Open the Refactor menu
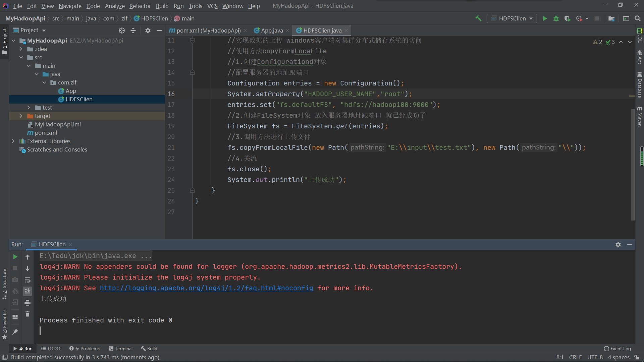The width and height of the screenshot is (644, 362). point(140,6)
